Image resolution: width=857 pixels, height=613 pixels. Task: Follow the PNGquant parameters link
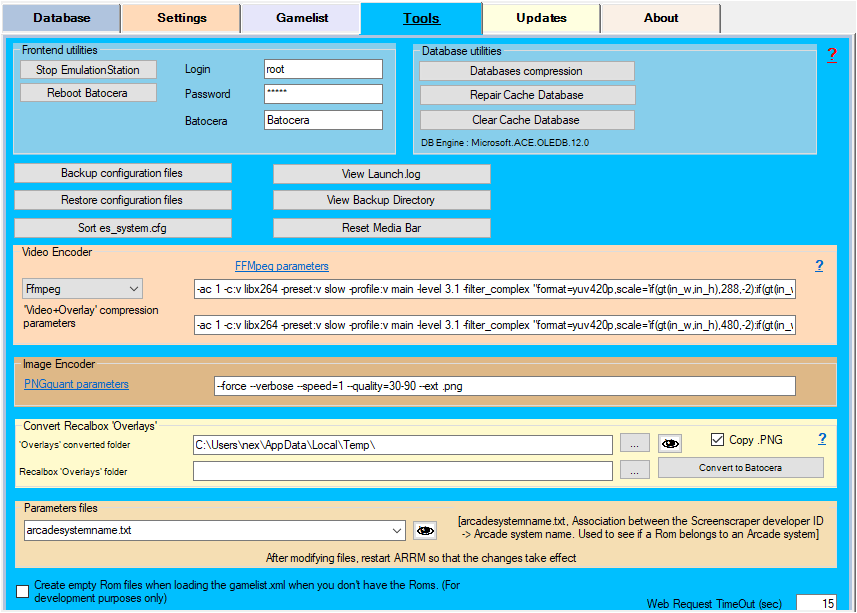click(x=76, y=384)
